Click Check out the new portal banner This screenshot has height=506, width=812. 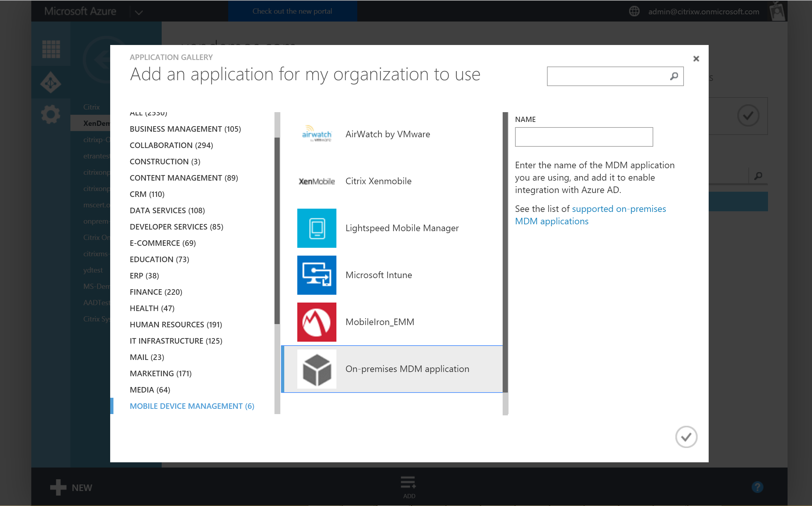click(292, 11)
